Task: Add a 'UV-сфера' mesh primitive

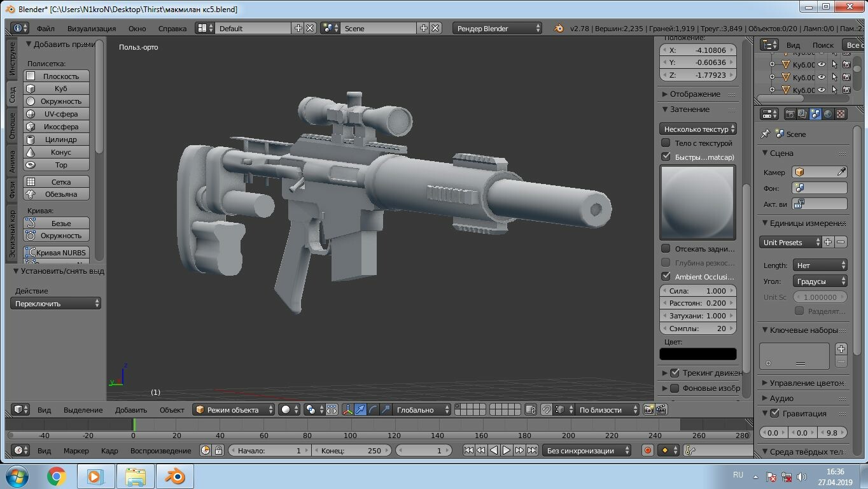Action: (57, 114)
